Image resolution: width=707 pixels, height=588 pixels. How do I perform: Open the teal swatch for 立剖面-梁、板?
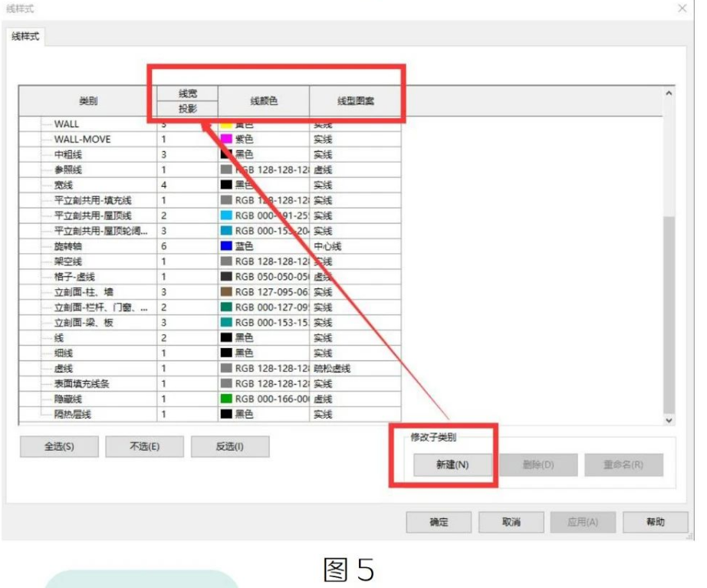[x=226, y=323]
